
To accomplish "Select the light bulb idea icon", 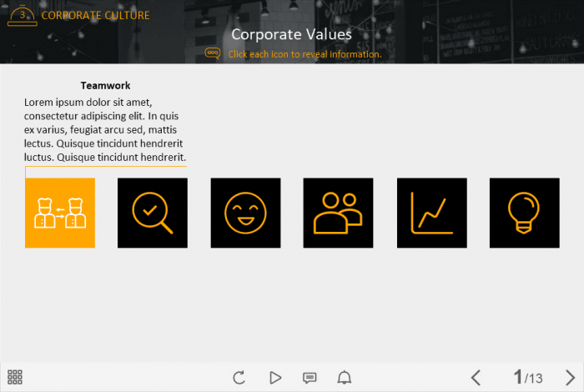I will click(524, 213).
